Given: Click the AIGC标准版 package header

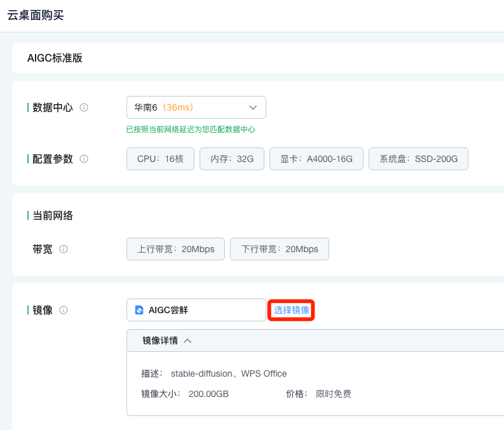Looking at the screenshot, I should [55, 58].
